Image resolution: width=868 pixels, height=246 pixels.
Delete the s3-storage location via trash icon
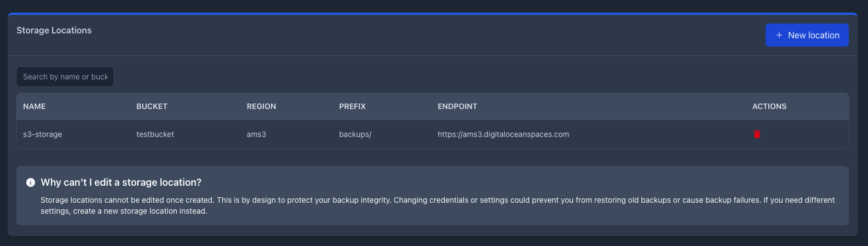pyautogui.click(x=757, y=134)
